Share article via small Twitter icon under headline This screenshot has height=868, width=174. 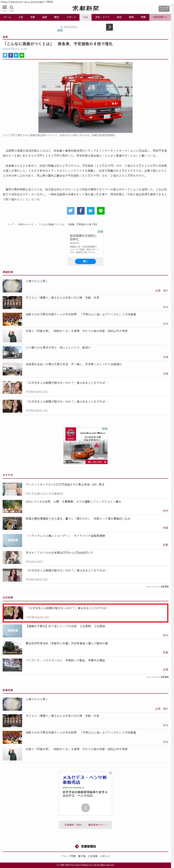click(5, 55)
